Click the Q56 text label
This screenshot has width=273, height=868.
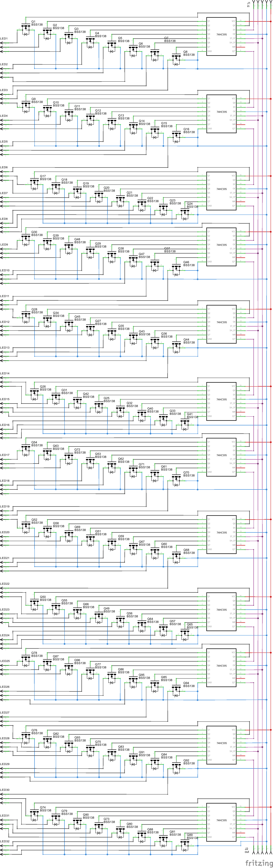[x=130, y=614]
